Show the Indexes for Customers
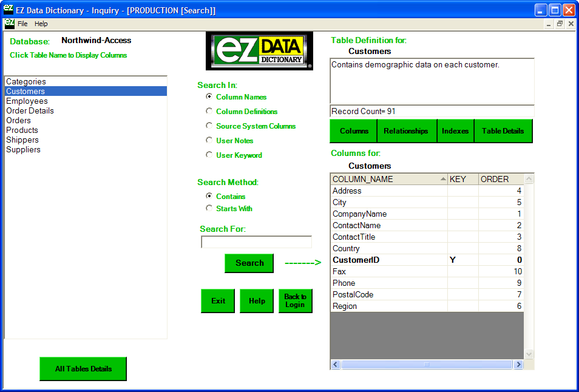The image size is (579, 392). pyautogui.click(x=455, y=131)
